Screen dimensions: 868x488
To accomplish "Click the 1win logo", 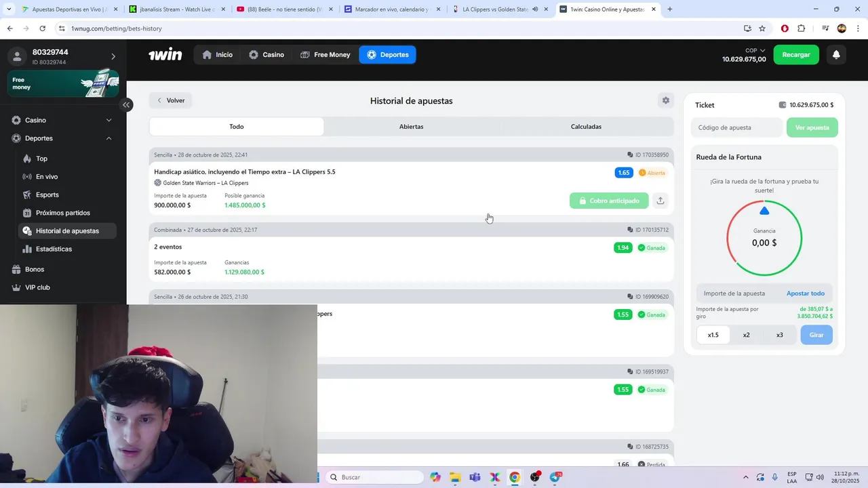I will pos(165,55).
